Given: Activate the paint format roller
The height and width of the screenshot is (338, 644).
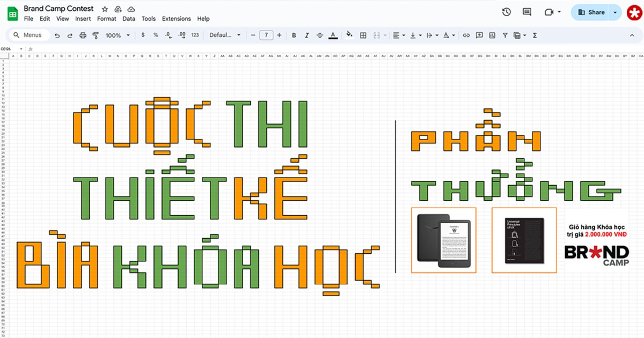Looking at the screenshot, I should click(96, 35).
